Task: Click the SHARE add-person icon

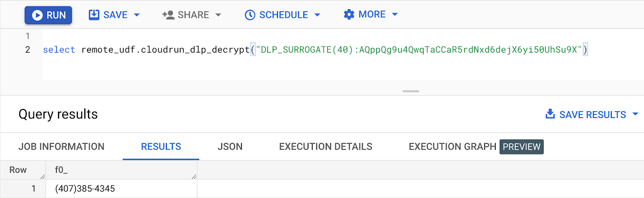Action: click(x=169, y=14)
